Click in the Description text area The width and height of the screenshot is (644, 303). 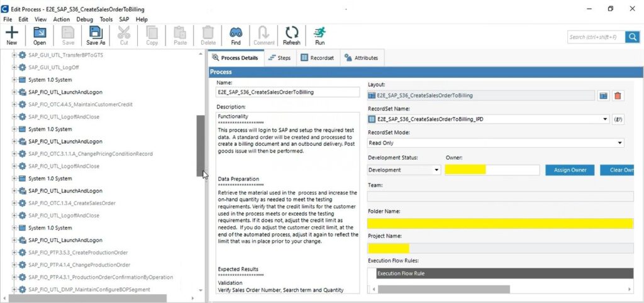[288, 203]
